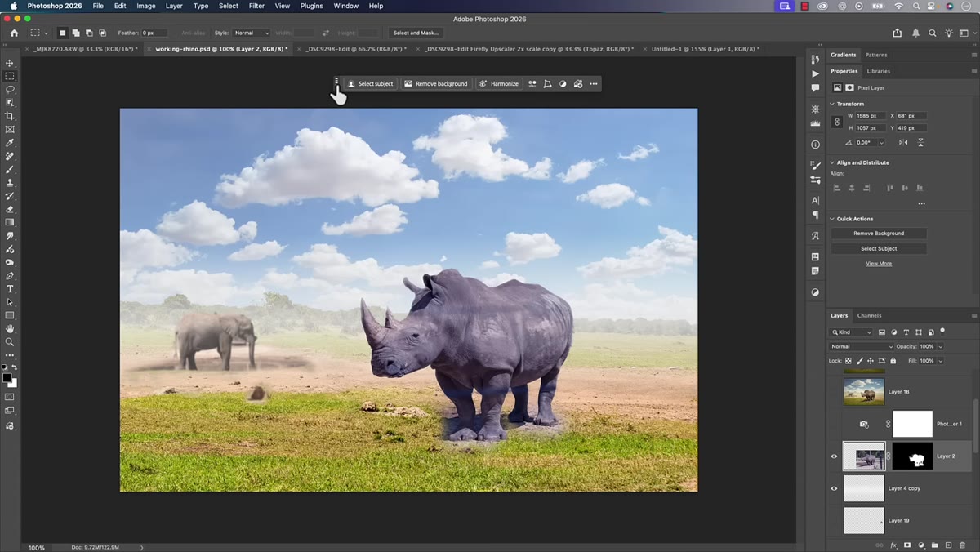Click Flip horizontal icon in Transform section
Image resolution: width=980 pixels, height=552 pixels.
(903, 142)
